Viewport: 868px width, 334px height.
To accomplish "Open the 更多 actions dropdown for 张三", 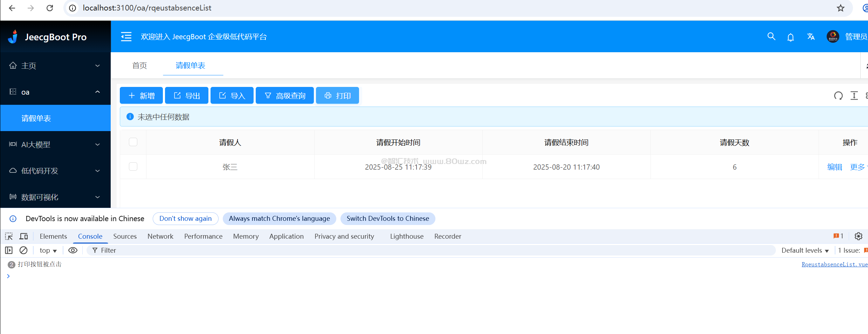I will tap(859, 167).
